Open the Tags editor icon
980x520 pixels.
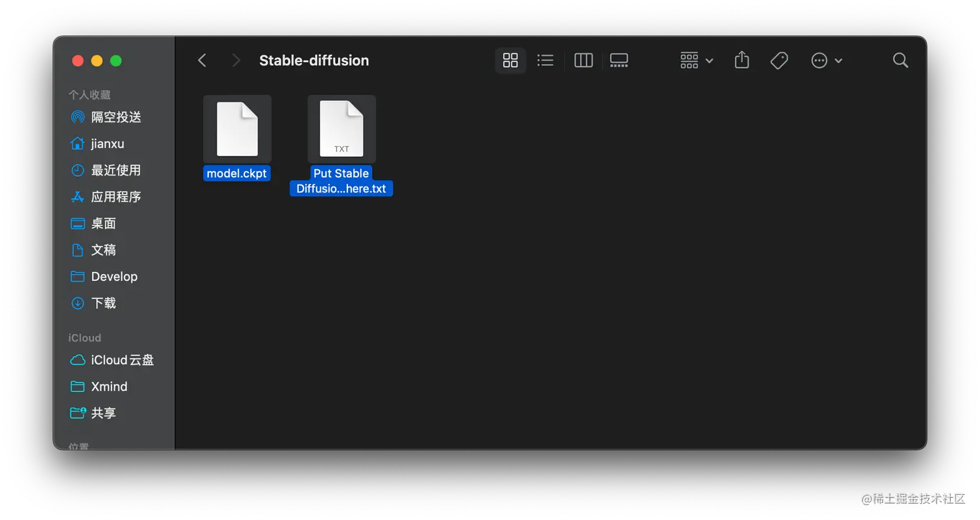pyautogui.click(x=779, y=60)
